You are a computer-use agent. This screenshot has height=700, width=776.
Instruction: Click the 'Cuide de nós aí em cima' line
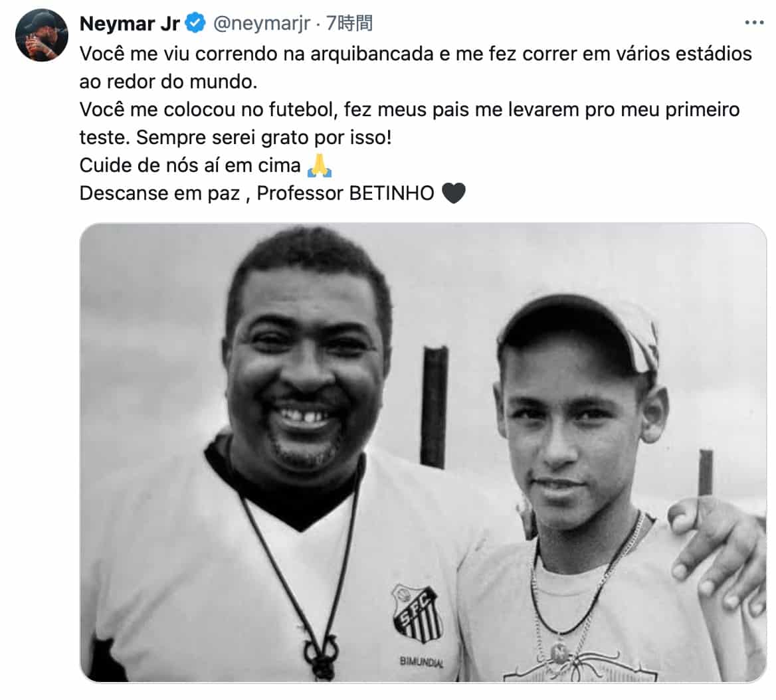(190, 165)
